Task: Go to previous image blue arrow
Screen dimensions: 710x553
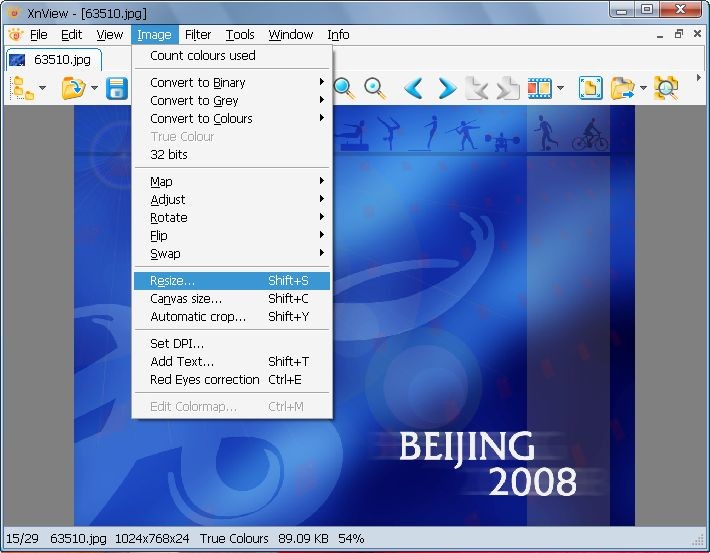Action: (414, 88)
